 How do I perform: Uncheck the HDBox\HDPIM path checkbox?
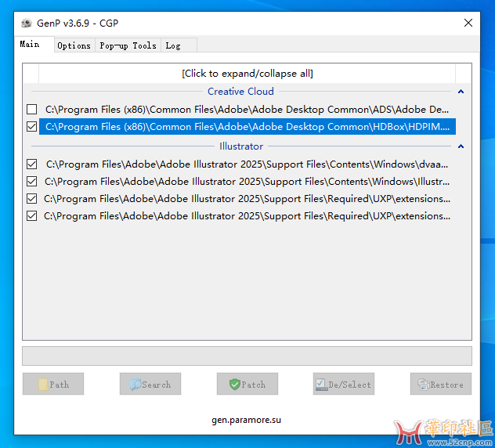(x=31, y=127)
